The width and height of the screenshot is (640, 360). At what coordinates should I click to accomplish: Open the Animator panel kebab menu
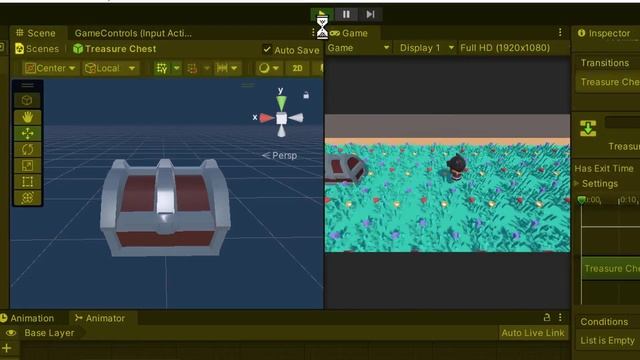click(560, 317)
